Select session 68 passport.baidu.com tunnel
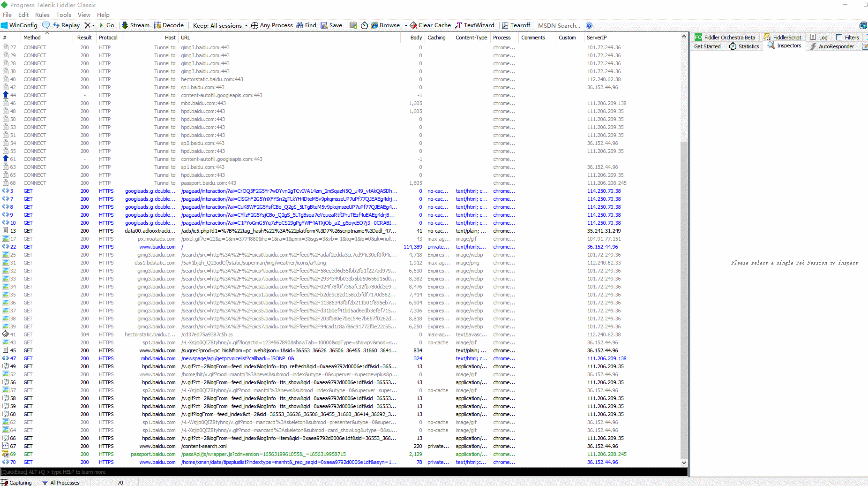The image size is (868, 486). point(340,183)
